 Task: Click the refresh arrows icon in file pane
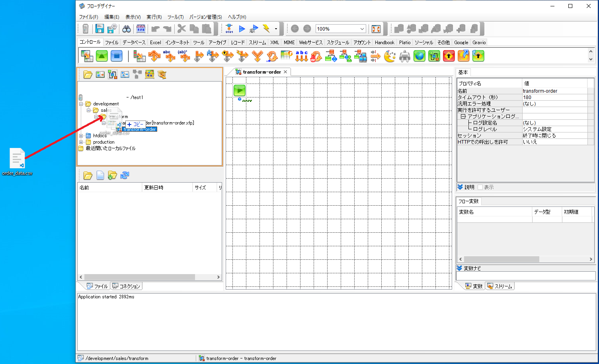125,175
